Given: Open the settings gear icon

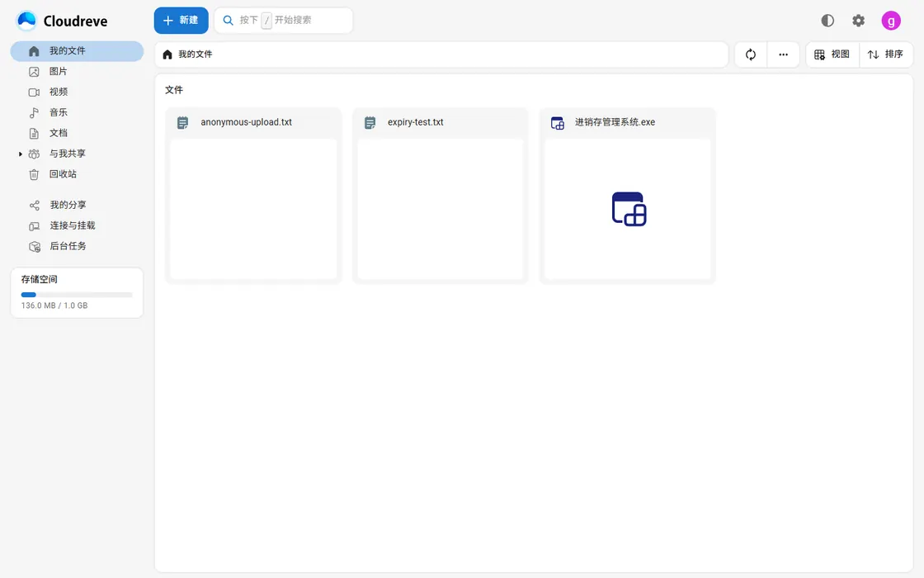Looking at the screenshot, I should [x=859, y=21].
